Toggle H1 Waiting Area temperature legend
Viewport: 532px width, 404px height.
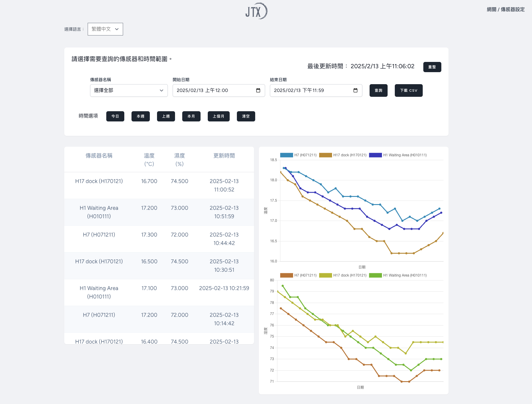[x=398, y=155]
